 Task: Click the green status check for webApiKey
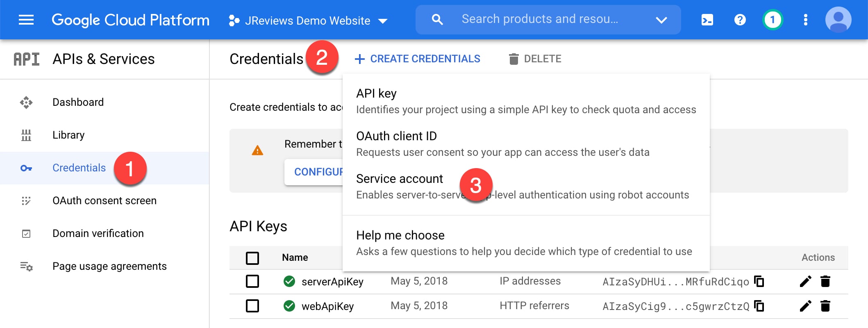(x=289, y=306)
